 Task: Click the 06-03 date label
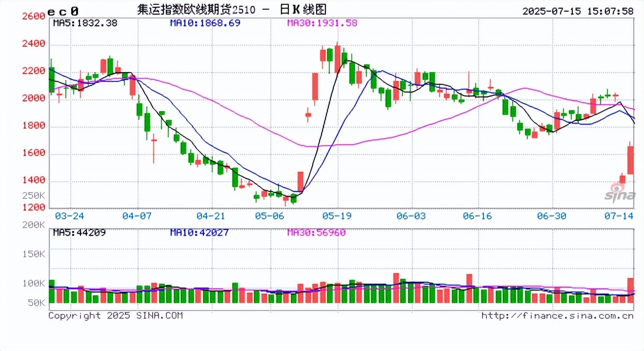(x=411, y=215)
